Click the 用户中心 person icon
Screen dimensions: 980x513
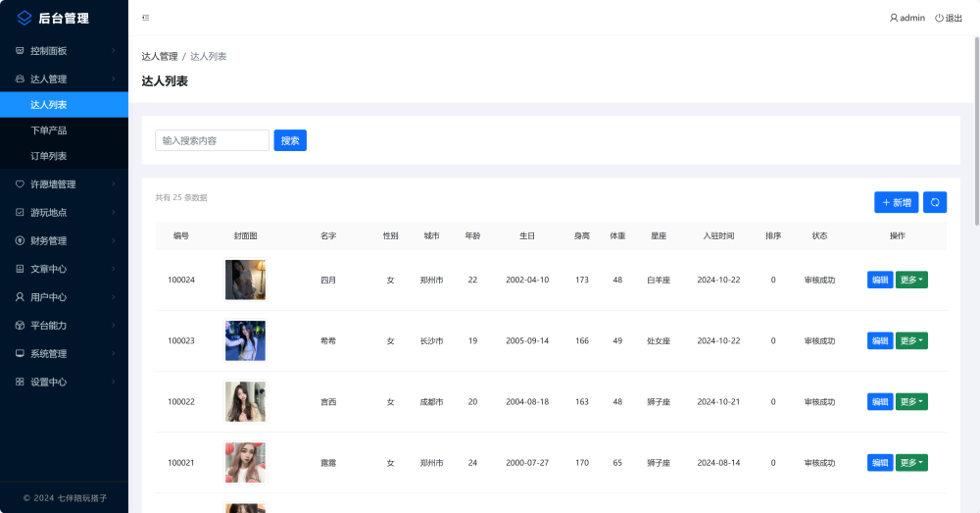pyautogui.click(x=20, y=296)
